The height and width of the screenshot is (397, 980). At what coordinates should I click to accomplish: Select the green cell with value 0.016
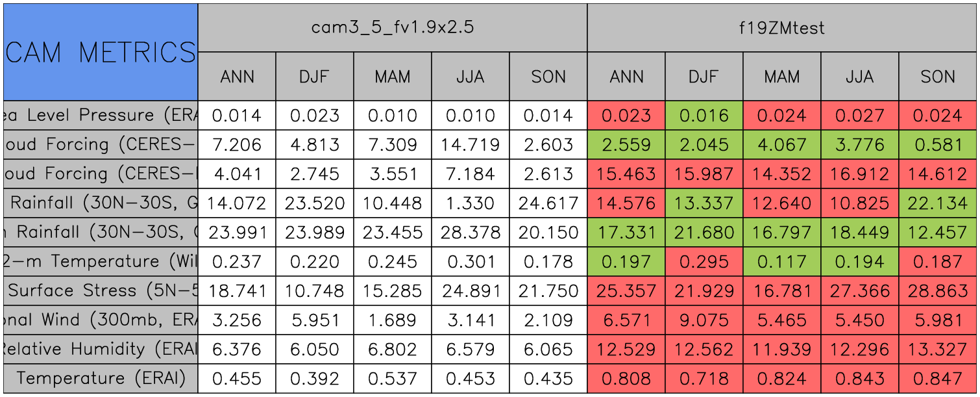704,116
